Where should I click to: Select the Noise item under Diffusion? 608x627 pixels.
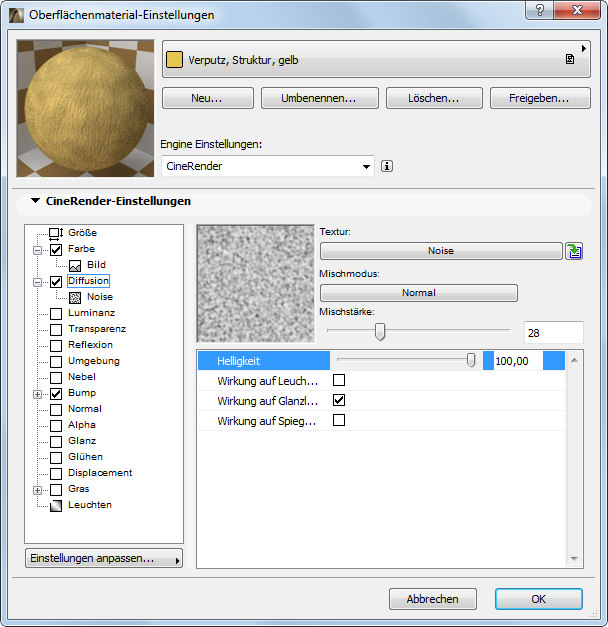[x=100, y=297]
